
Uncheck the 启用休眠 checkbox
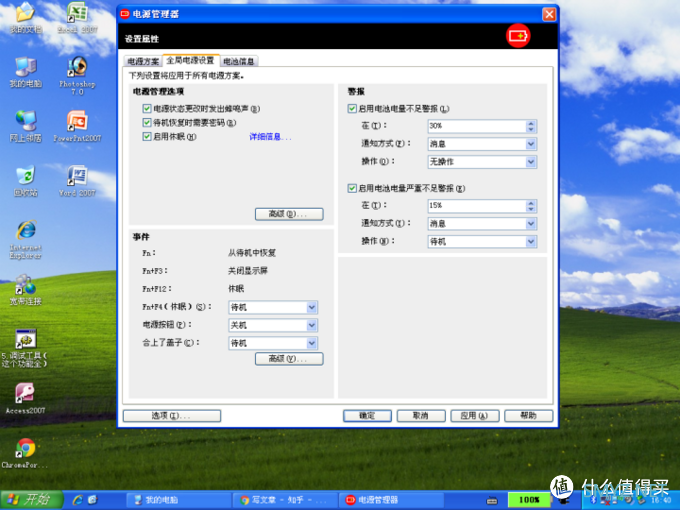click(147, 137)
